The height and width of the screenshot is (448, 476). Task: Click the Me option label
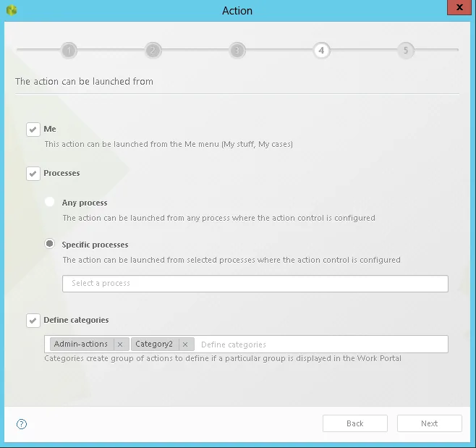(50, 129)
